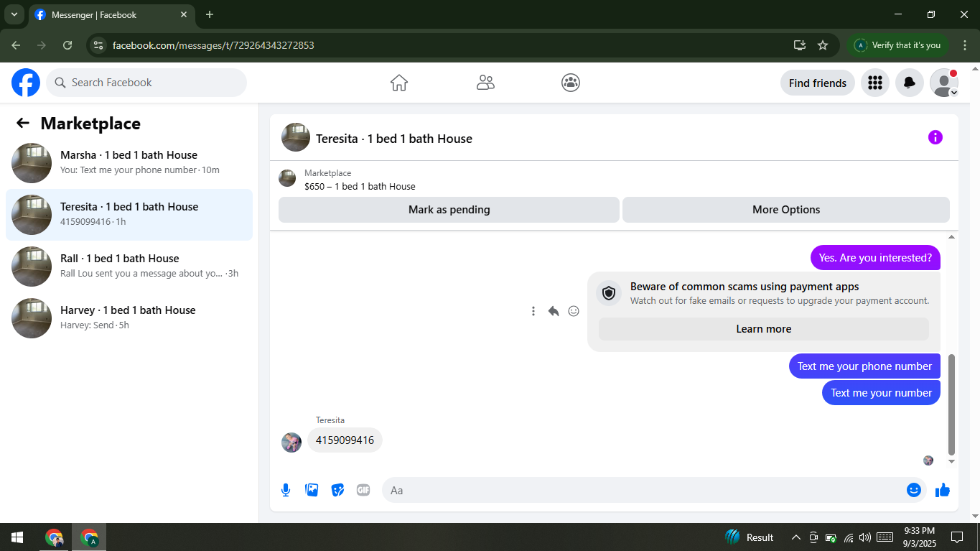This screenshot has height=551, width=980.
Task: Click the chat scroll up arrow
Action: 952,236
